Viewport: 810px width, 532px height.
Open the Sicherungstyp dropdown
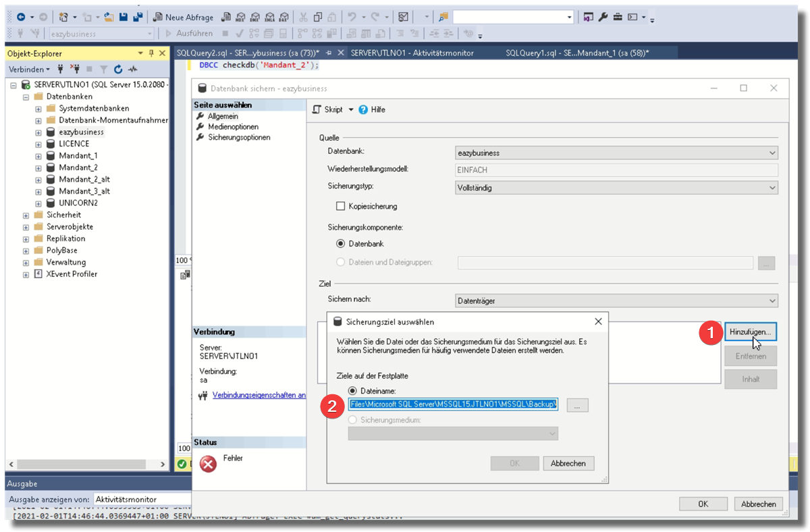(x=616, y=188)
